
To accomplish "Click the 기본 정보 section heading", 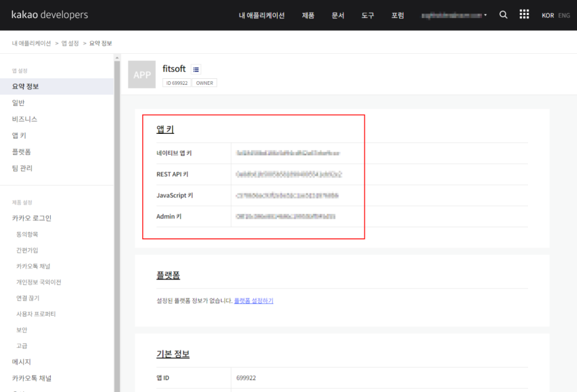I will 173,354.
